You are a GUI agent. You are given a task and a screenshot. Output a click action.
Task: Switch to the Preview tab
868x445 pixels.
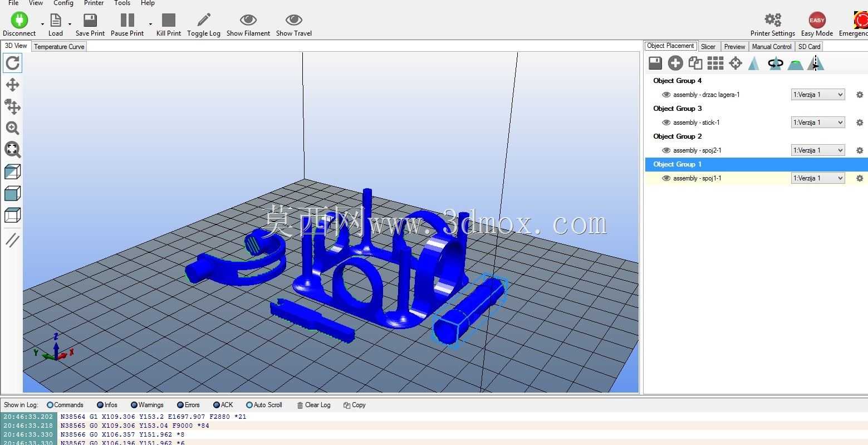pos(735,47)
